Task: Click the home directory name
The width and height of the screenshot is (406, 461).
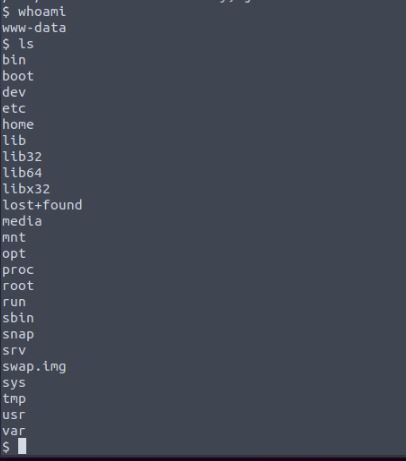Action: click(x=18, y=124)
